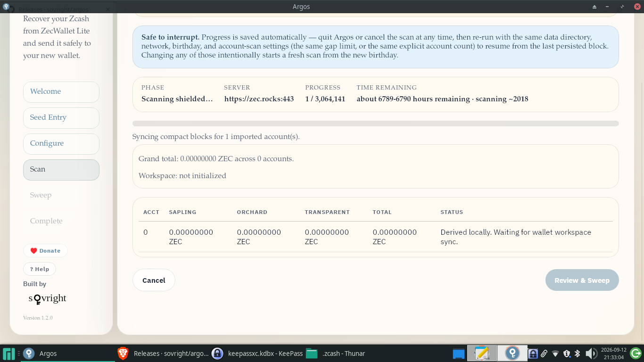Click the 'Version 1.2.0' label
644x362 pixels.
38,318
